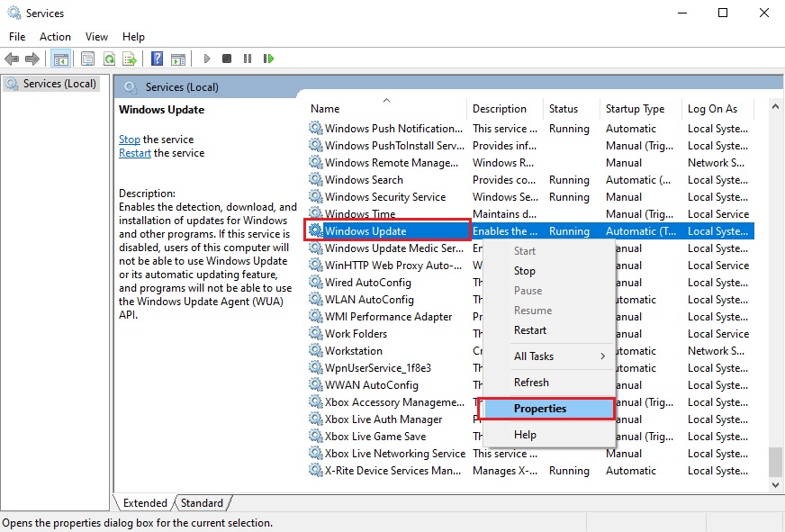Open the View menu

click(x=96, y=37)
